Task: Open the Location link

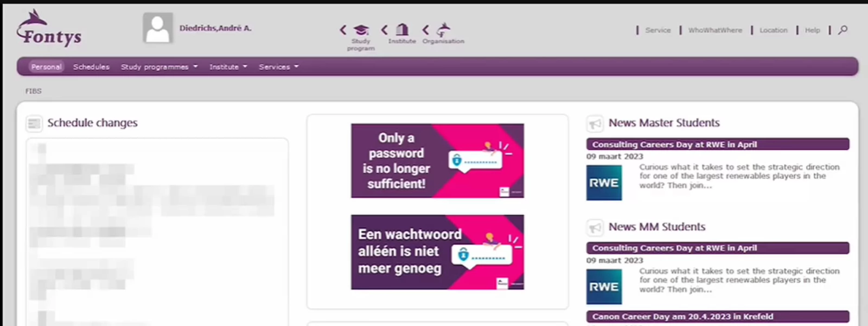Action: click(x=773, y=30)
